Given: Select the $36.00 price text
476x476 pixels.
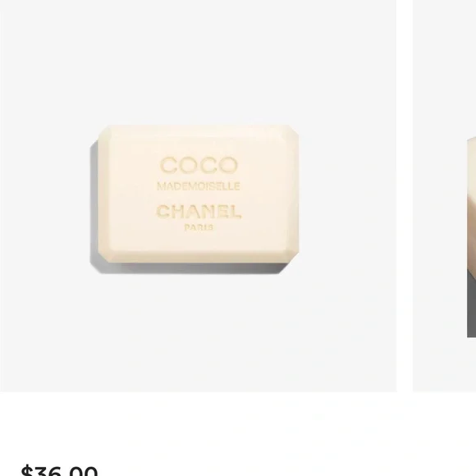Looking at the screenshot, I should (x=59, y=470).
